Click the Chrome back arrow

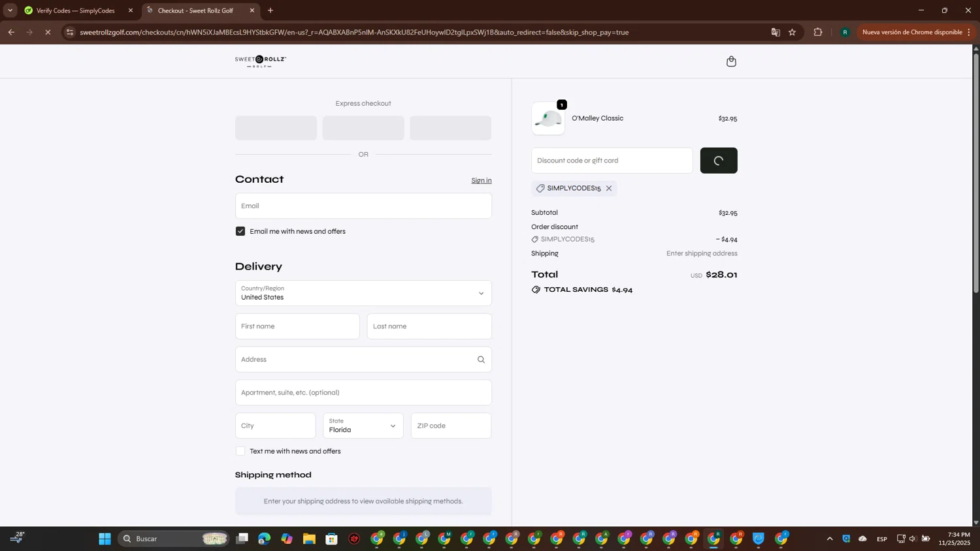click(x=11, y=32)
